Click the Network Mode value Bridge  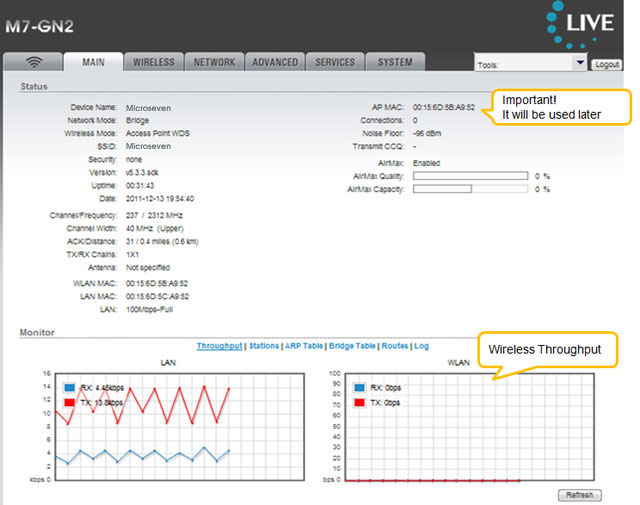click(x=137, y=120)
